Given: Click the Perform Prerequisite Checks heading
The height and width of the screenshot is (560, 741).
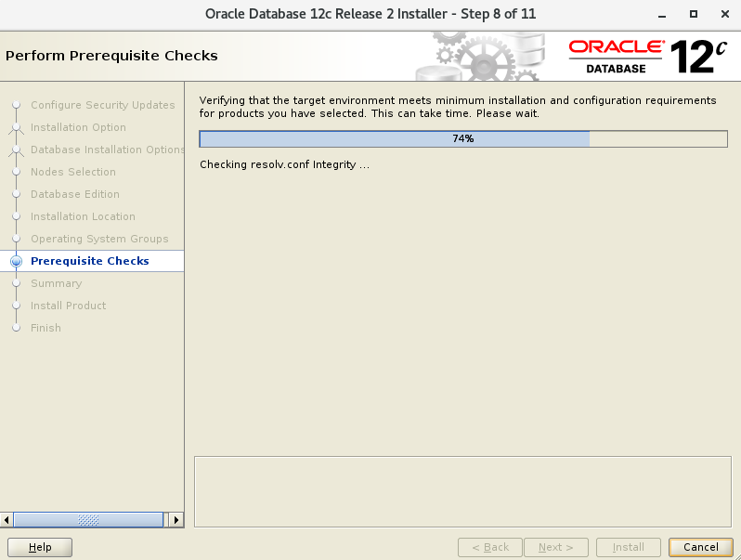Looking at the screenshot, I should coord(111,56).
